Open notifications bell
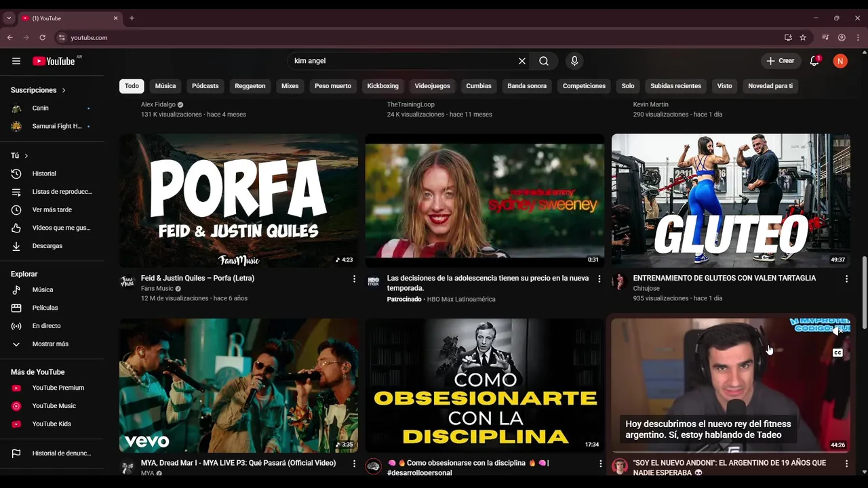Screen dimensions: 868x488 pyautogui.click(x=814, y=61)
